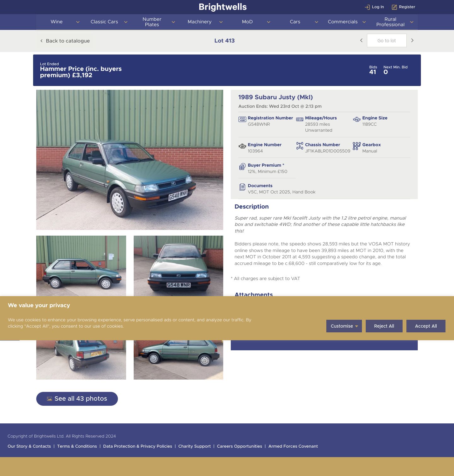Open the Classic Cars menu item
The height and width of the screenshot is (476, 454).
point(104,22)
